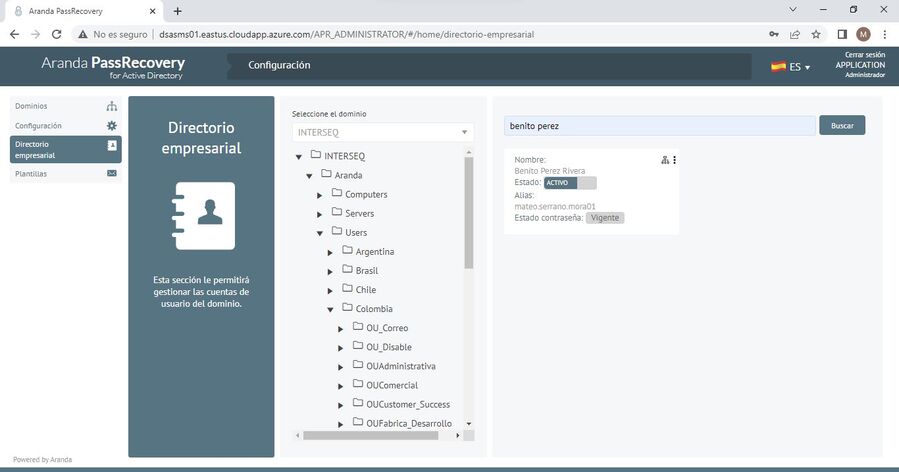Click the browser forward arrow
Image resolution: width=899 pixels, height=472 pixels.
(36, 34)
